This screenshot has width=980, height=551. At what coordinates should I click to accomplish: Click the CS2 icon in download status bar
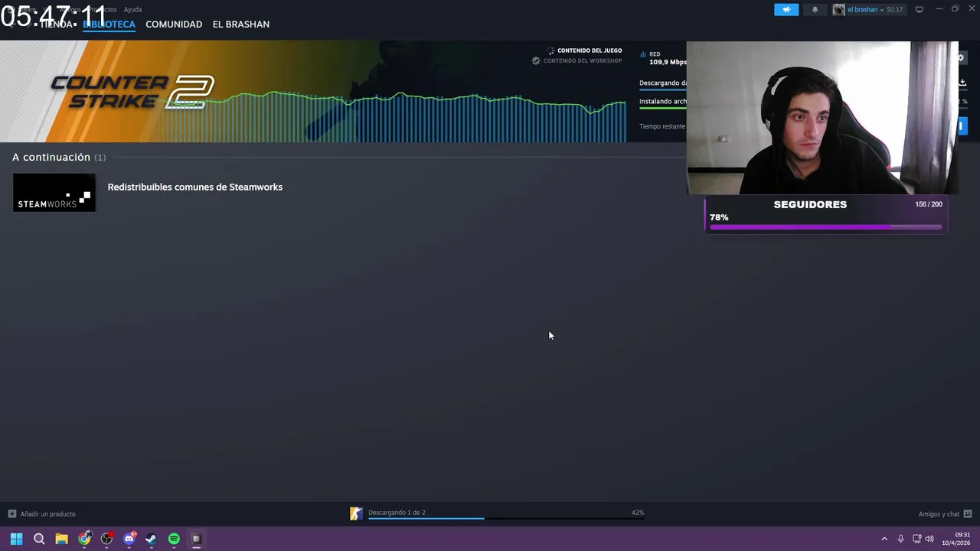pos(356,514)
